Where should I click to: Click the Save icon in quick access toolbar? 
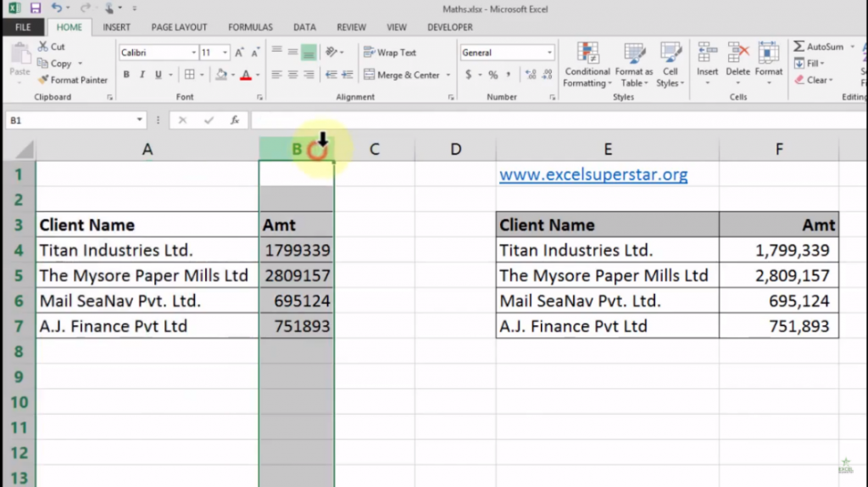click(36, 8)
